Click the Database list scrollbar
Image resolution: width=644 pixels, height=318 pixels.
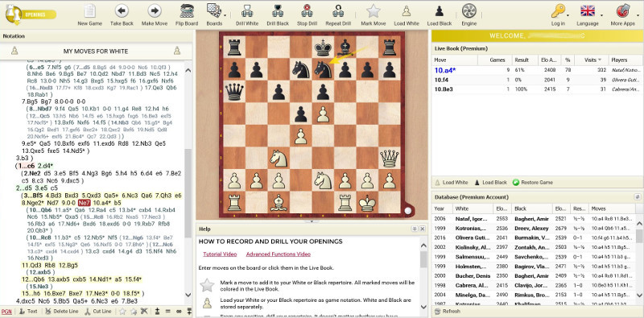coord(639,236)
